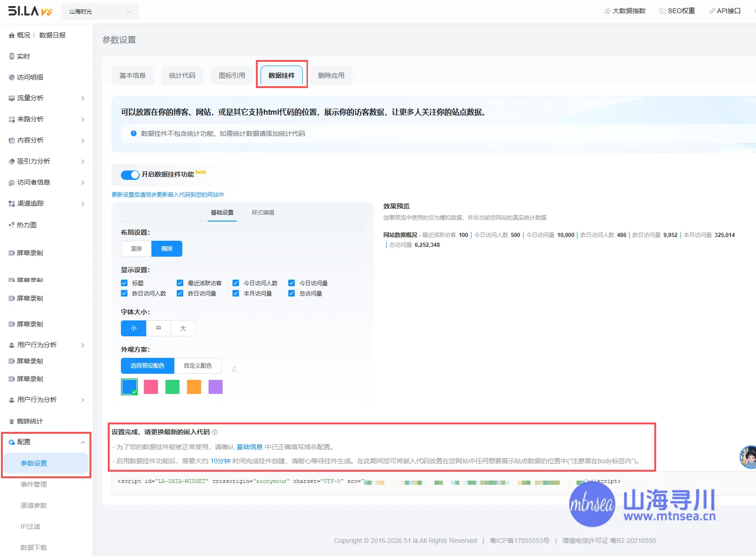Switch to the 基本信息 tab
756x556 pixels.
pyautogui.click(x=133, y=75)
